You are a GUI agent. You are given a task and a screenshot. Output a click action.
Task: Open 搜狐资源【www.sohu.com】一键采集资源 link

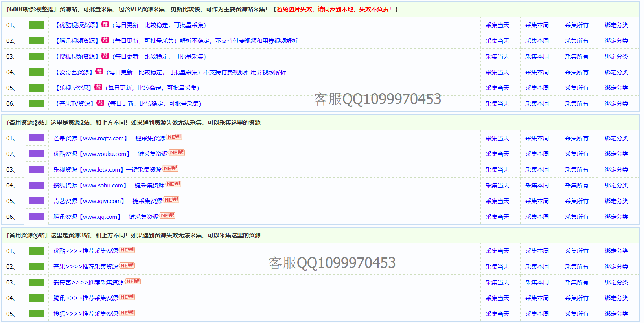[x=109, y=185]
